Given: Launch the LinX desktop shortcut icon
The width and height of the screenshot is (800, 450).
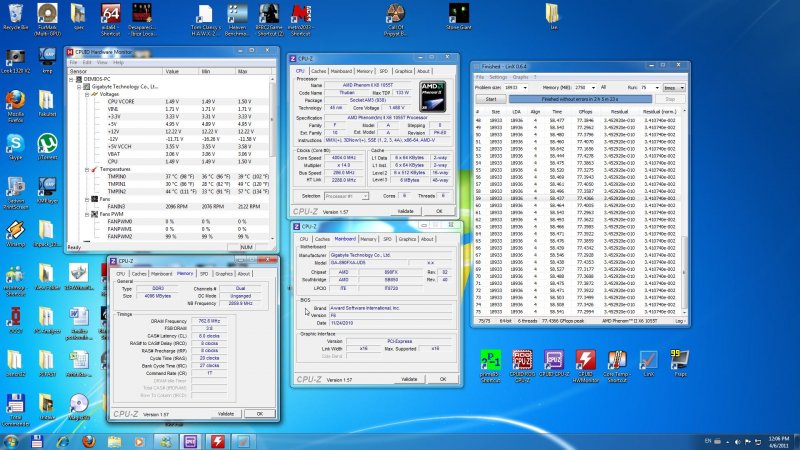Looking at the screenshot, I should pos(648,361).
